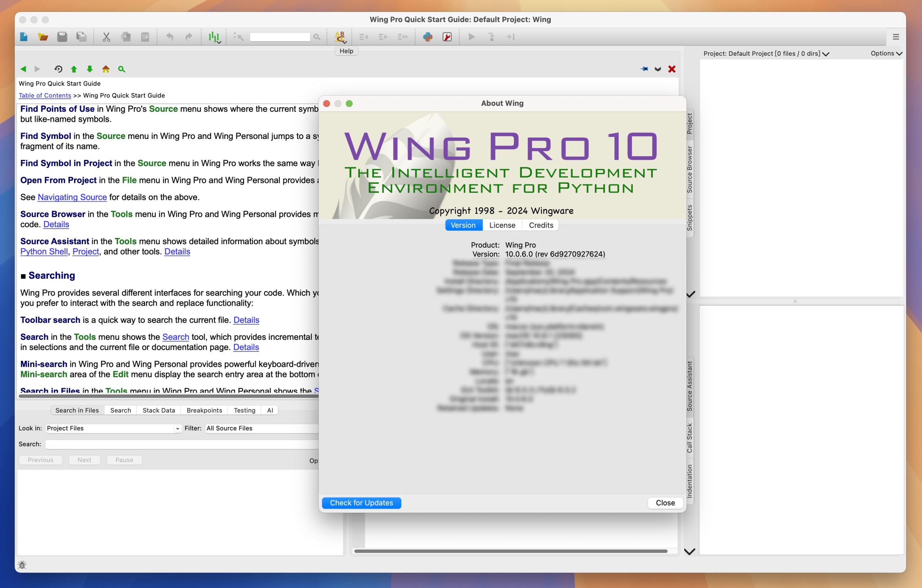Click the step into debug icon
Image resolution: width=922 pixels, height=588 pixels.
point(491,37)
